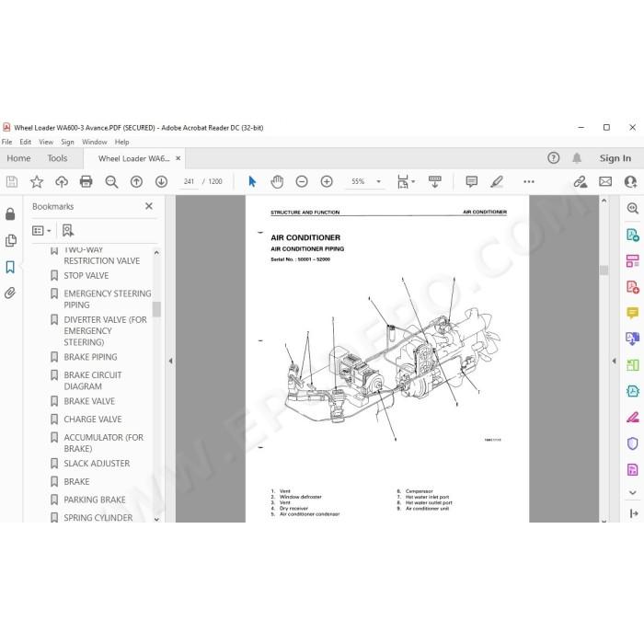Close the Bookmarks panel
Image resolution: width=644 pixels, height=644 pixels.
[149, 206]
